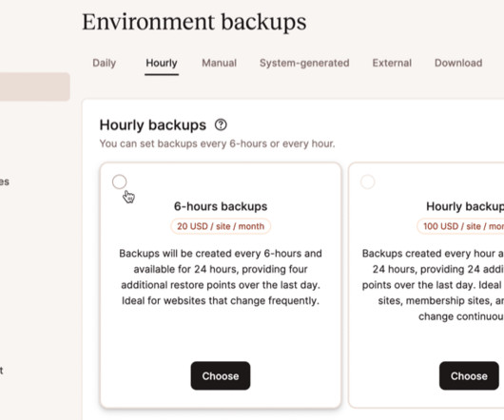The width and height of the screenshot is (504, 420).
Task: Go to the Manual backups tab
Action: click(x=220, y=63)
